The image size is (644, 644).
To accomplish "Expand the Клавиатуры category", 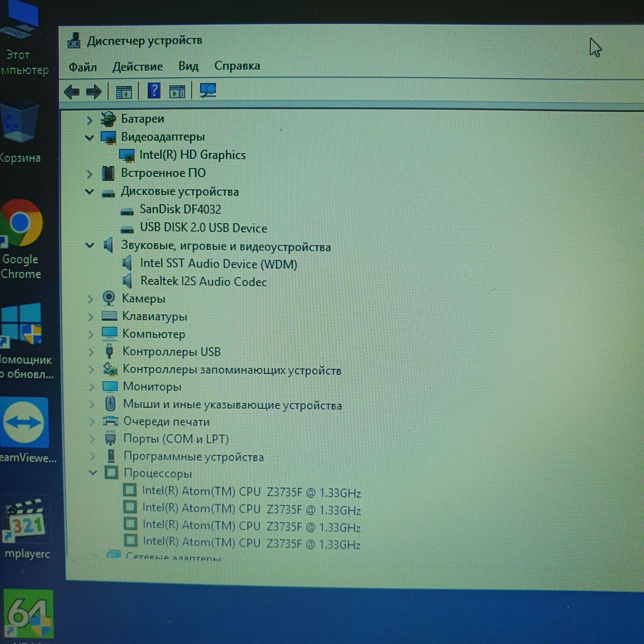I will pyautogui.click(x=90, y=317).
